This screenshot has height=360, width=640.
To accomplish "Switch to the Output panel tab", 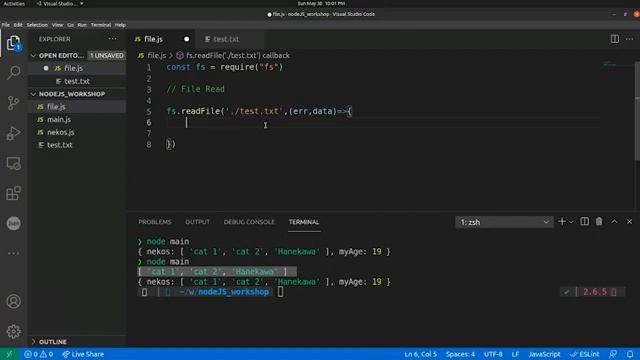I will tap(197, 222).
